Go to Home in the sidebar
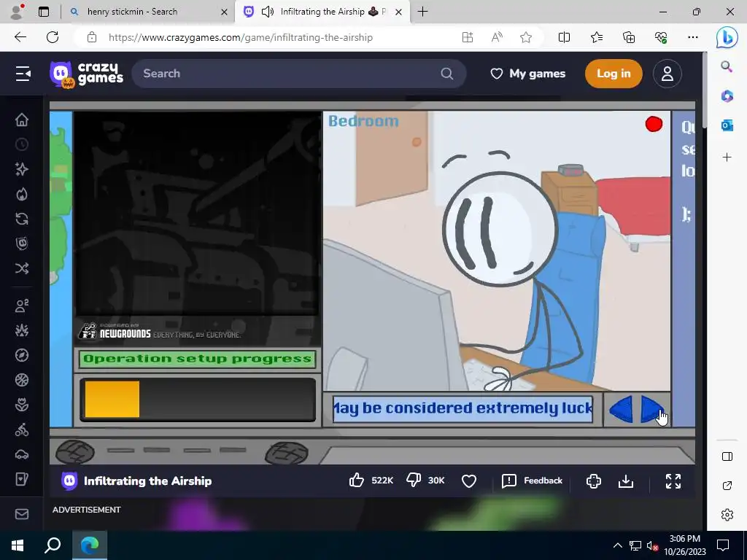 (21, 120)
